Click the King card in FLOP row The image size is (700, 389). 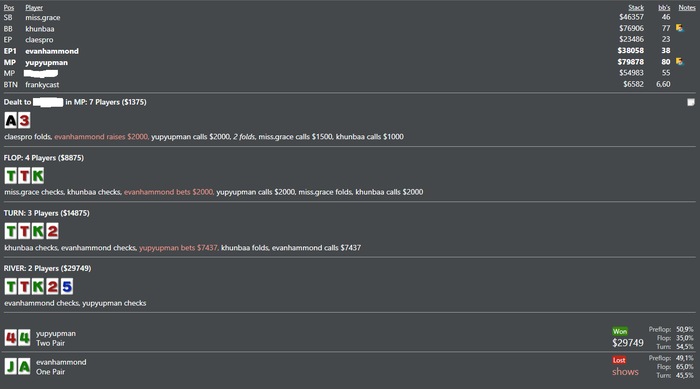(38, 176)
